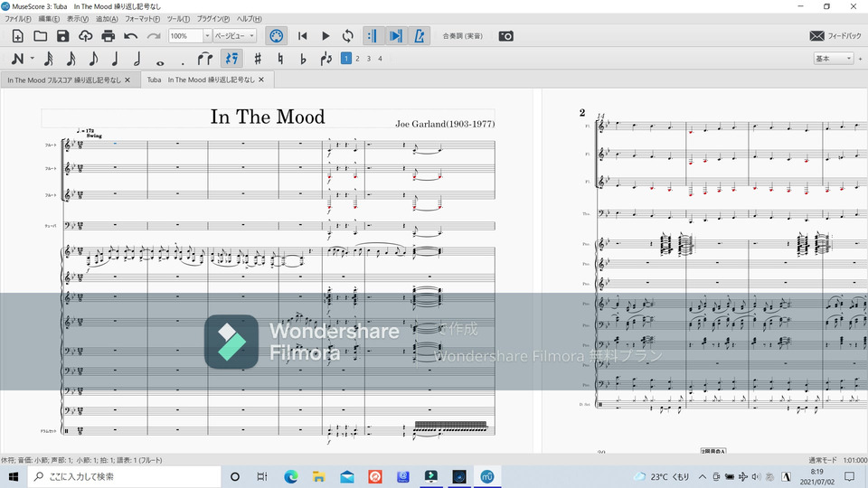868x488 pixels.
Task: Select voice 2
Action: pyautogui.click(x=358, y=58)
